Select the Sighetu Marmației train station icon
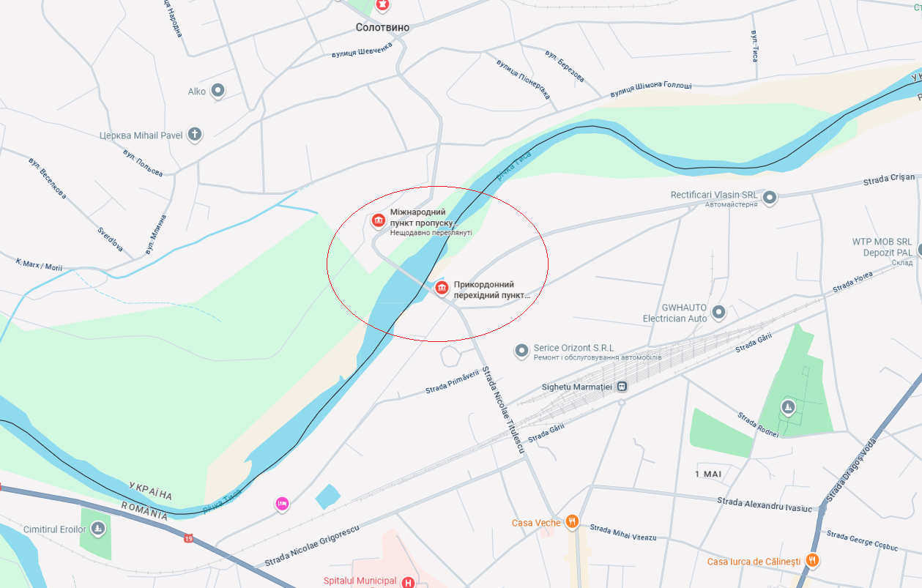This screenshot has width=922, height=588. [622, 386]
